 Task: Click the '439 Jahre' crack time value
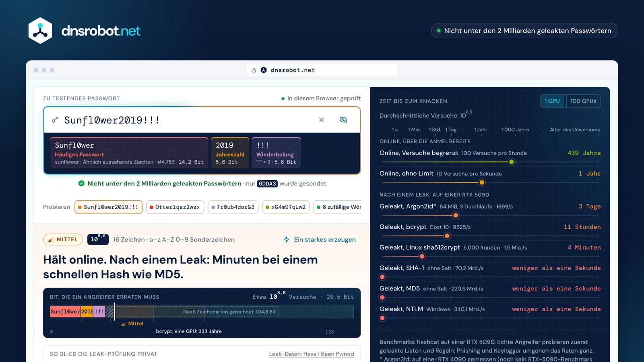584,153
